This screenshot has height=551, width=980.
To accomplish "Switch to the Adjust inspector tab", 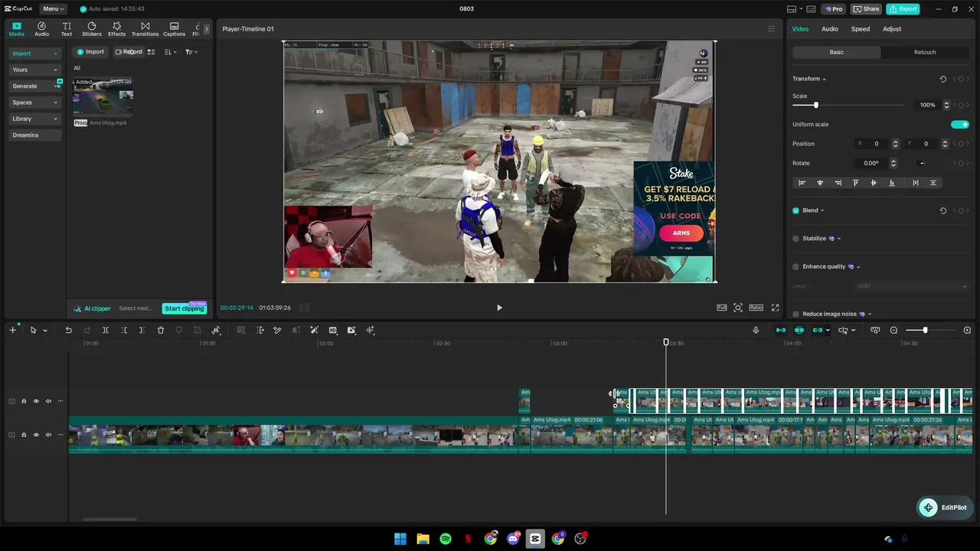I will click(892, 29).
